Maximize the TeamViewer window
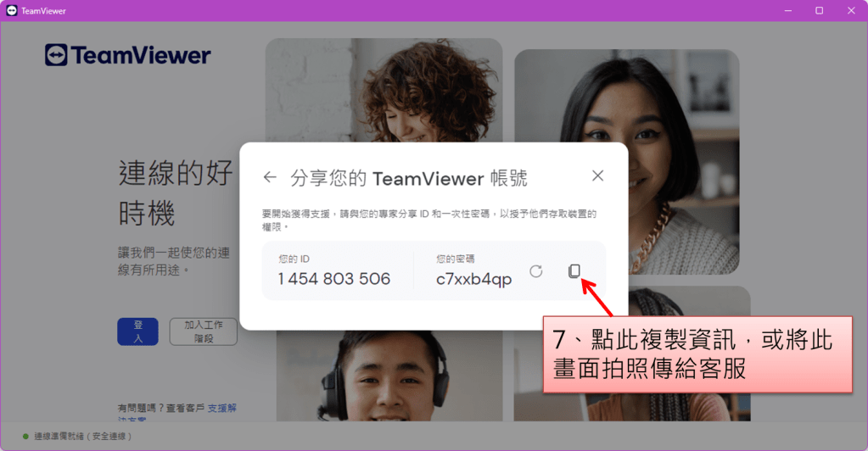Screen dimensions: 868x451 click(819, 11)
